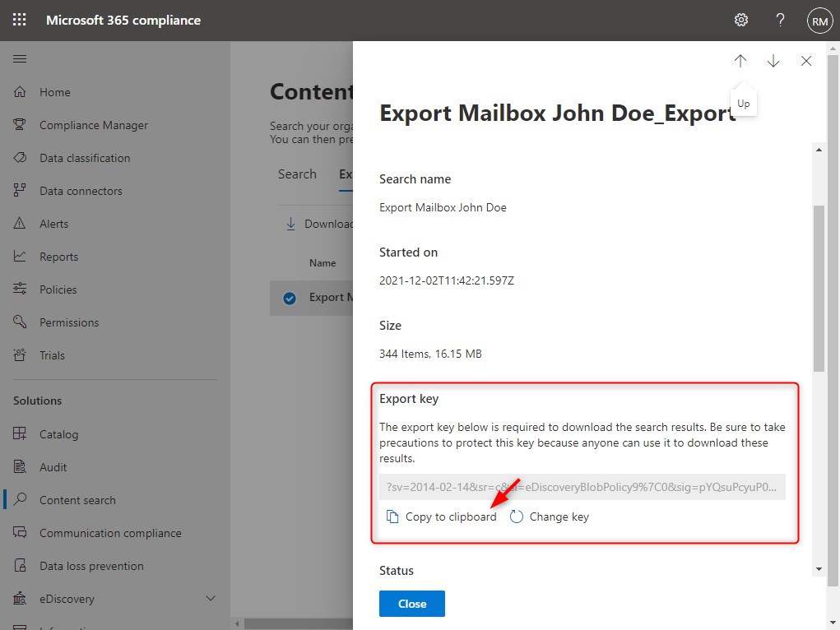Click the Download results arrow icon
840x630 pixels.
point(290,224)
